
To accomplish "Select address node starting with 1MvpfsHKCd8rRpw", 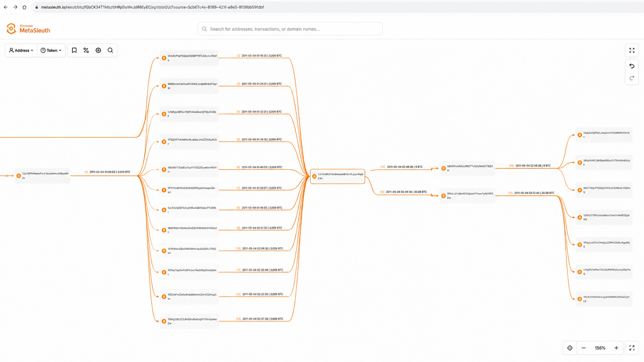I will pyautogui.click(x=604, y=162).
